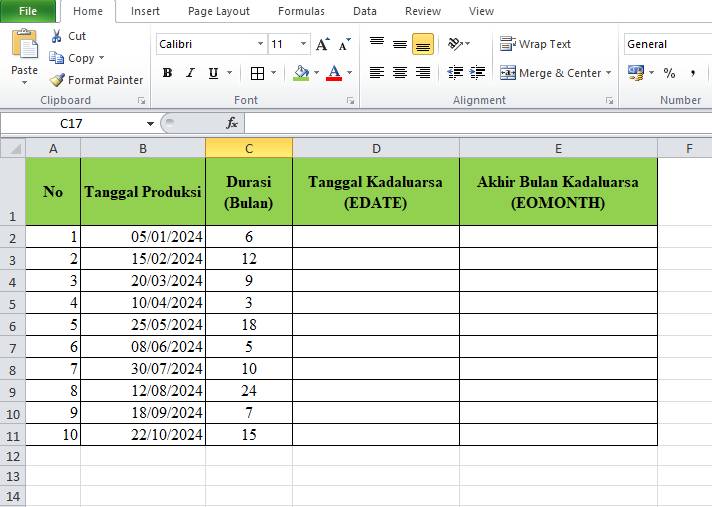Screen dimensions: 712x507
Task: Open the font color palette arrow
Action: pyautogui.click(x=349, y=73)
